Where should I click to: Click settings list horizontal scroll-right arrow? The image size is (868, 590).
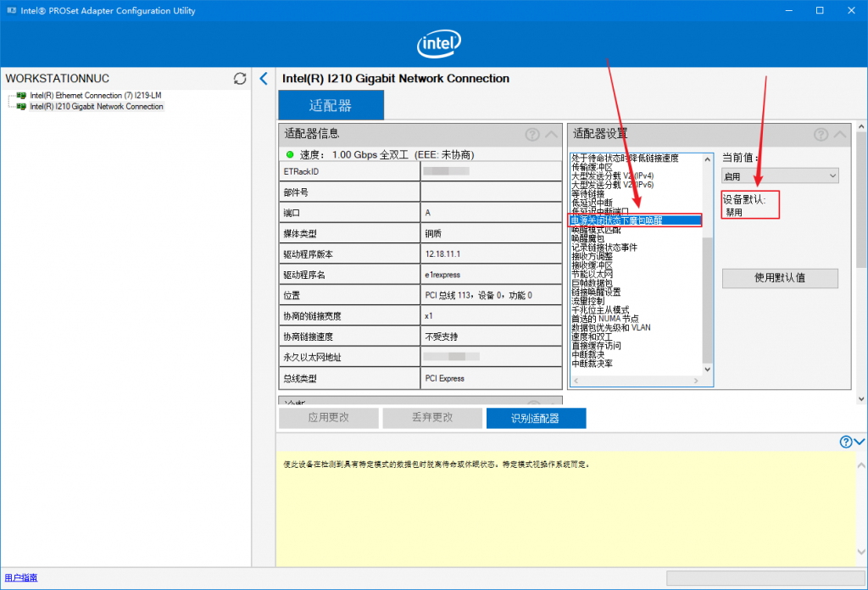(x=697, y=381)
